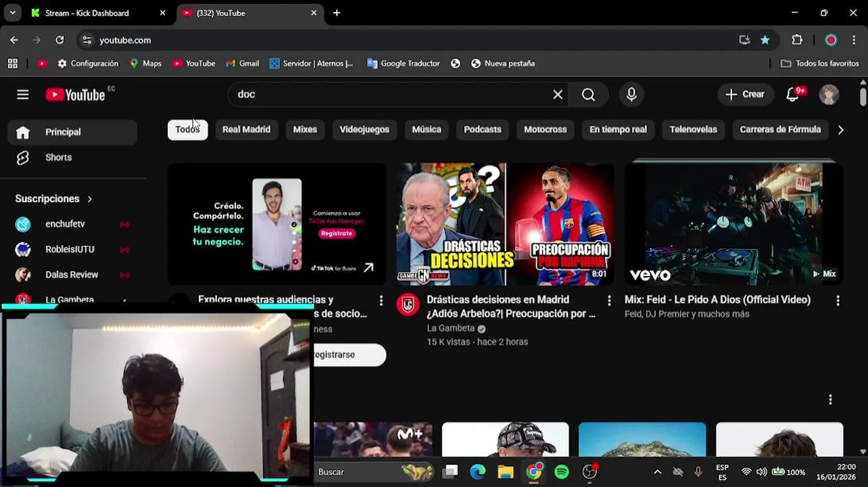Open the Chrome profile icon

(x=831, y=40)
